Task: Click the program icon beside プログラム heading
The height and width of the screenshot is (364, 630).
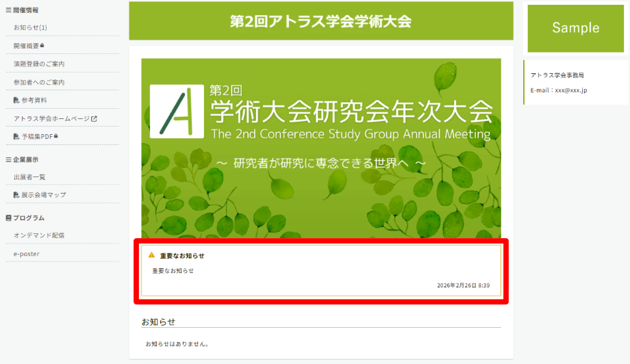Action: 8,218
